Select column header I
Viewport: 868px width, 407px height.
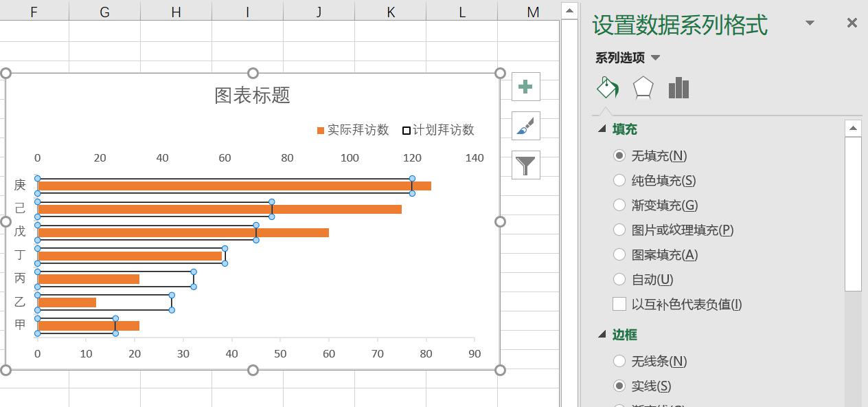[x=247, y=12]
